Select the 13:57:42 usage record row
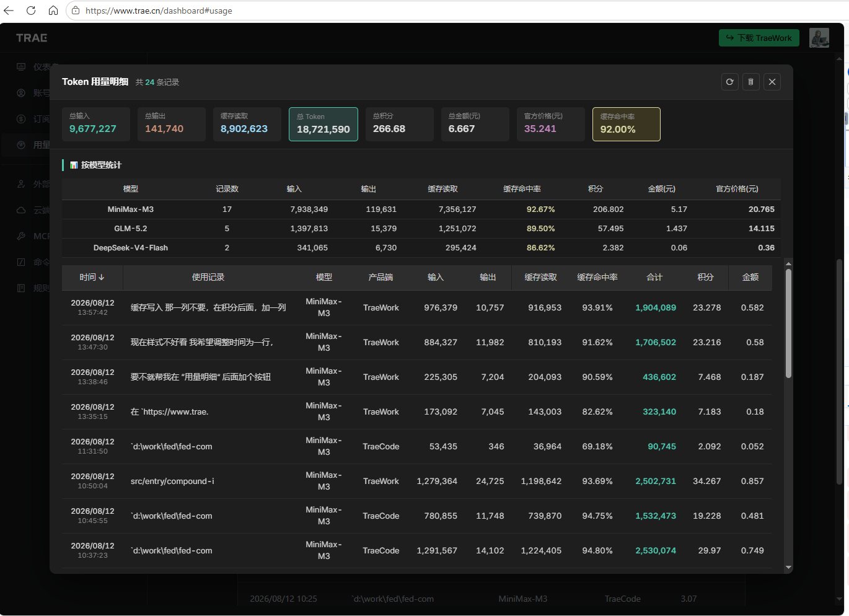This screenshot has width=849, height=616. click(x=417, y=308)
